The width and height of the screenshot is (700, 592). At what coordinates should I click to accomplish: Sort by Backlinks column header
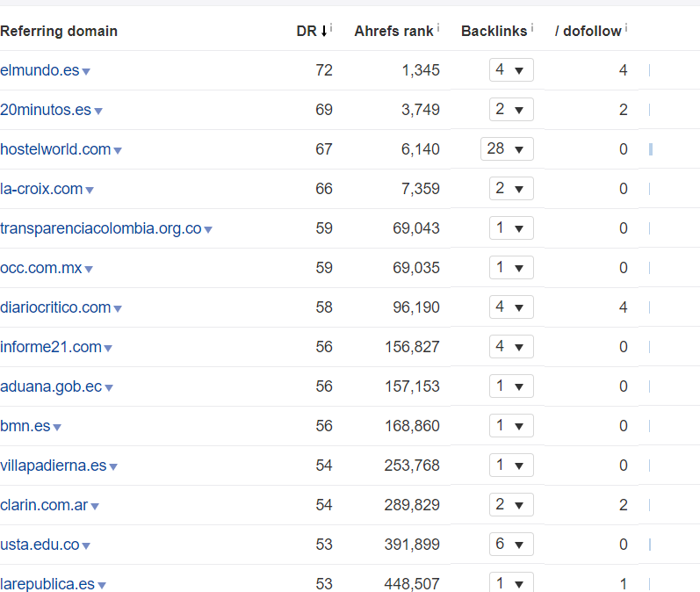point(494,31)
